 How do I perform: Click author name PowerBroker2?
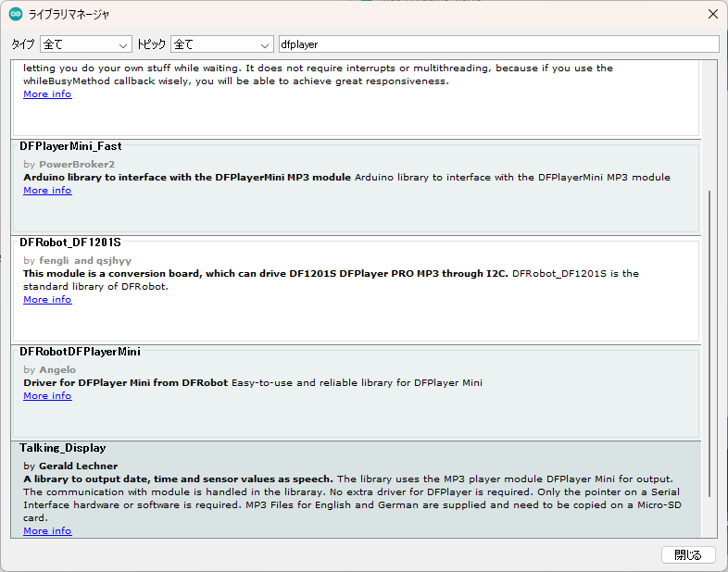(77, 164)
